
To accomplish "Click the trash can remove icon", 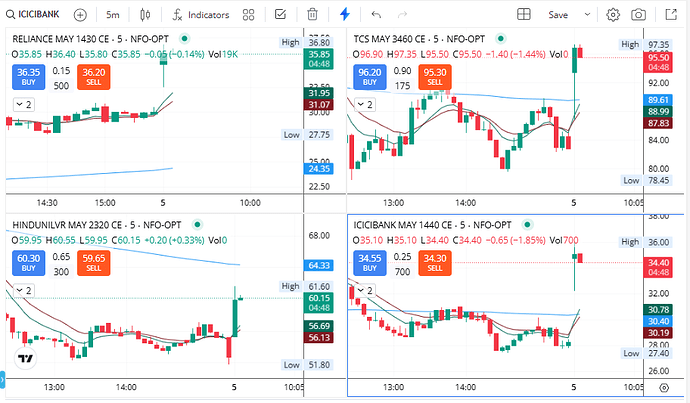I will tap(313, 15).
